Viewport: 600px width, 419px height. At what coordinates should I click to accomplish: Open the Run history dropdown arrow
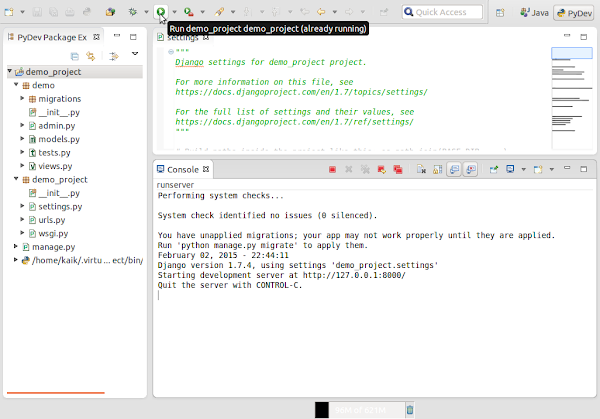coord(174,12)
